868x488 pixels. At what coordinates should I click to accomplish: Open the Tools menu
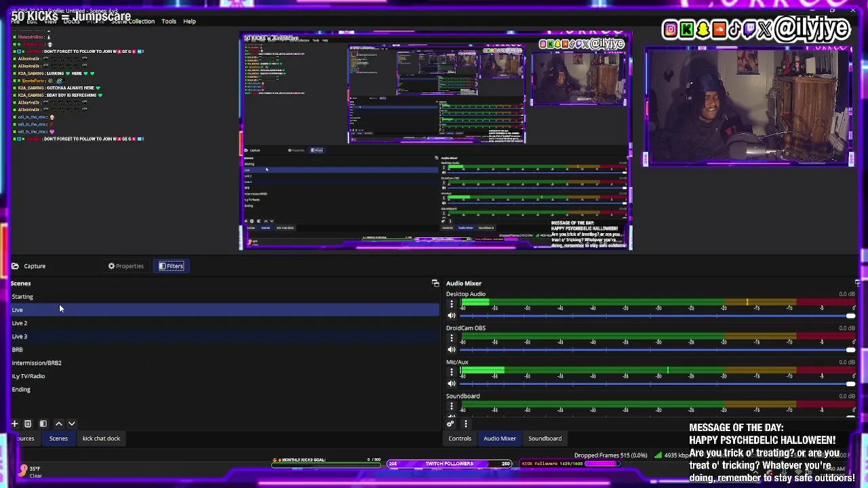(x=169, y=21)
